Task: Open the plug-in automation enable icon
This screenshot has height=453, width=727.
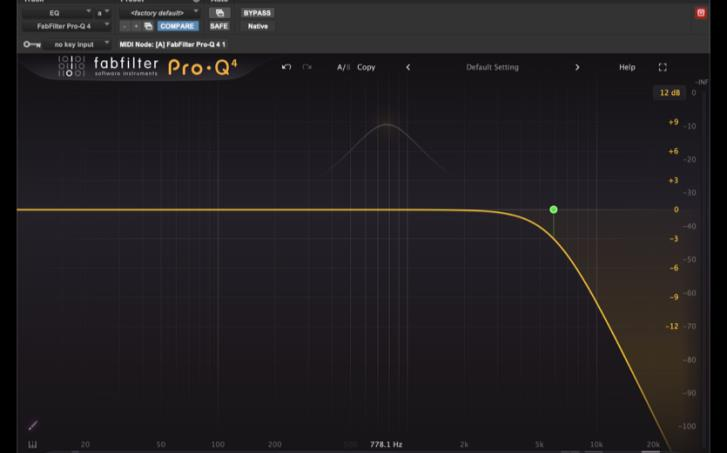Action: (x=220, y=13)
